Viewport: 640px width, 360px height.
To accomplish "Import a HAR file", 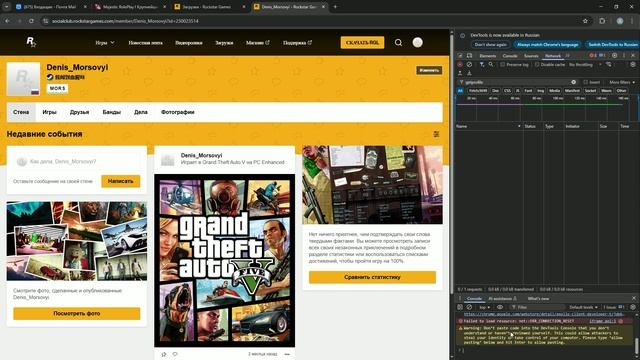I will [460, 73].
